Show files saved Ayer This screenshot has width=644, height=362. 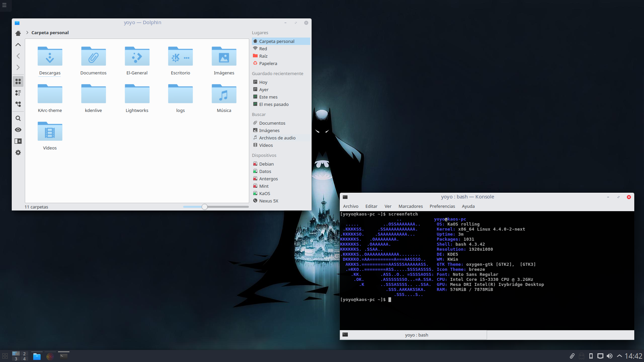click(x=281, y=89)
